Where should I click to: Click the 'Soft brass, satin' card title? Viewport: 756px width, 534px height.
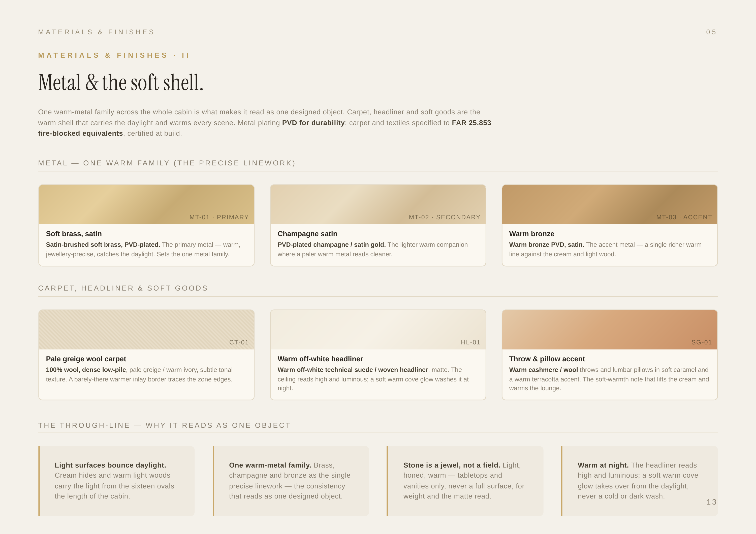tap(74, 234)
